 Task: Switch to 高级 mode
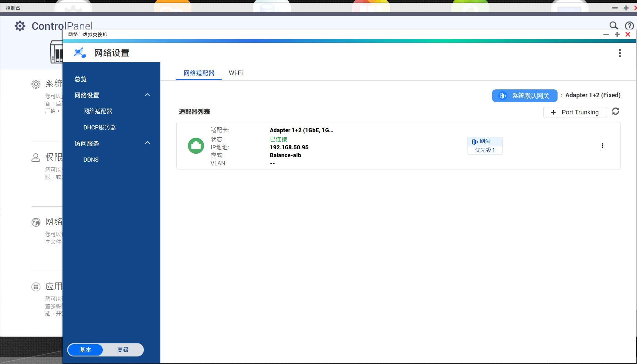(x=123, y=350)
